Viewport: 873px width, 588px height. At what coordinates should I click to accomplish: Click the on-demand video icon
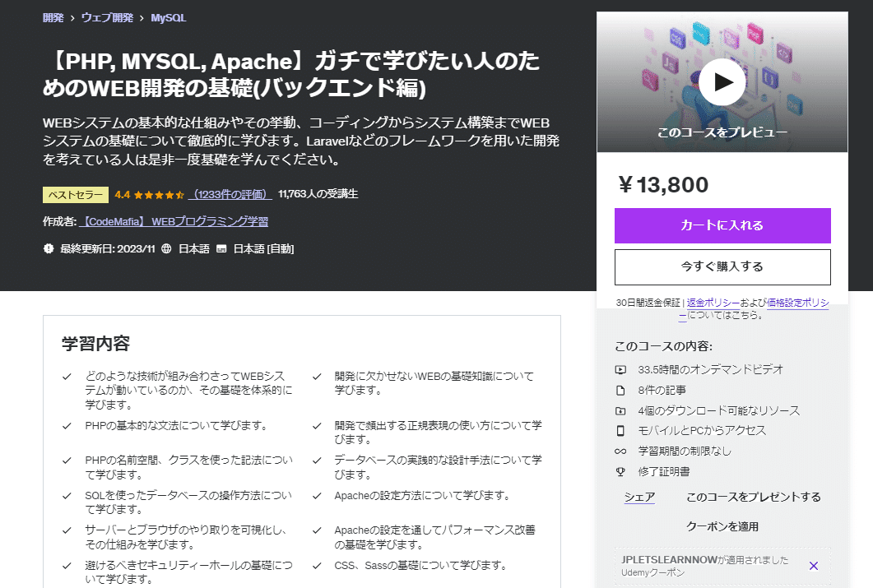point(619,370)
